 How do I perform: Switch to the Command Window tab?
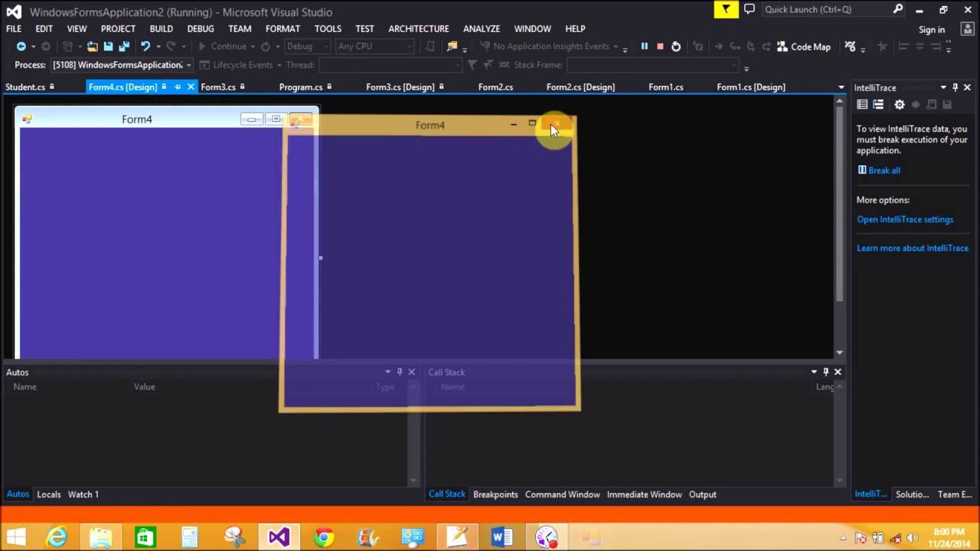click(562, 494)
